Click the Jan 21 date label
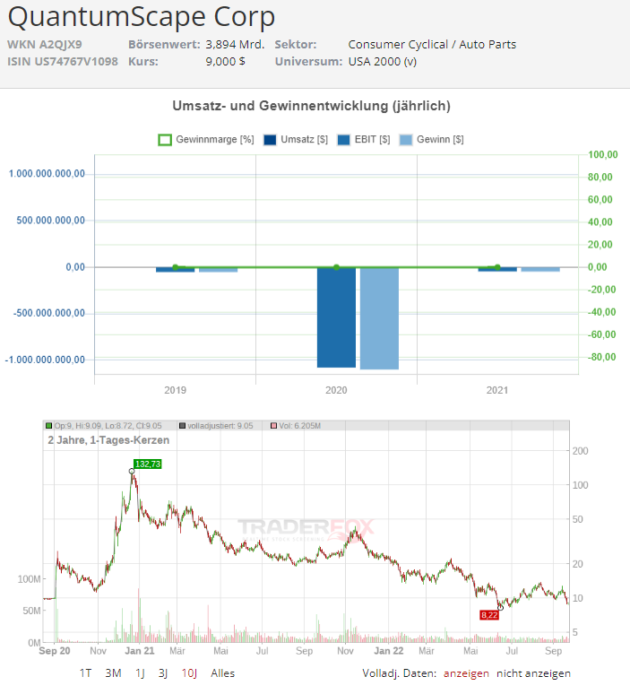Viewport: 630px width, 694px height. click(x=139, y=651)
